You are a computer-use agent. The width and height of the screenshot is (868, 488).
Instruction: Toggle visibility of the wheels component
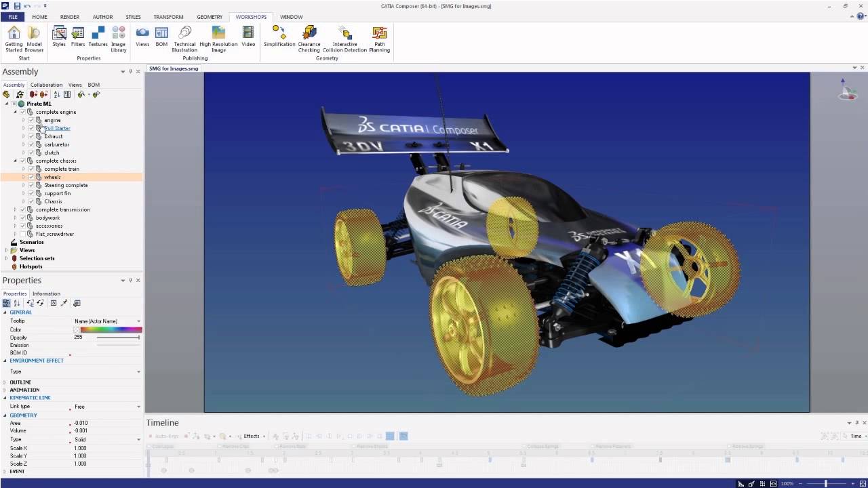(30, 177)
